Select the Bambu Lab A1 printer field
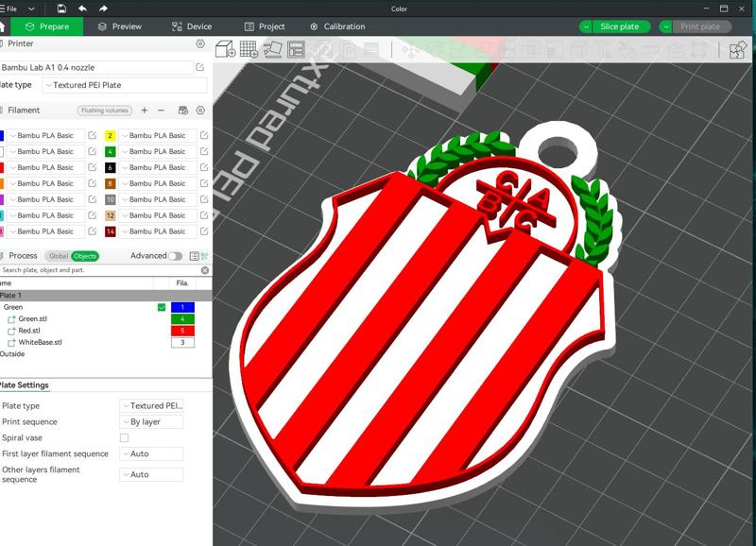The width and height of the screenshot is (756, 546). tap(96, 67)
